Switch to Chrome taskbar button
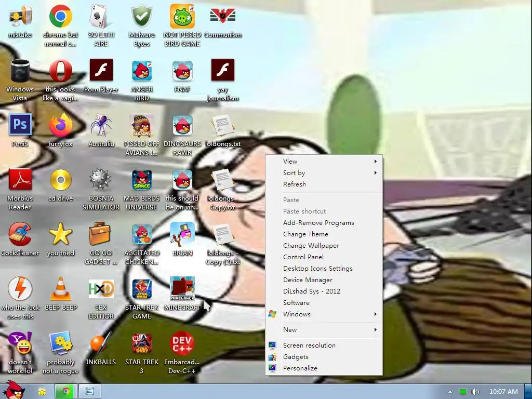 point(66,392)
